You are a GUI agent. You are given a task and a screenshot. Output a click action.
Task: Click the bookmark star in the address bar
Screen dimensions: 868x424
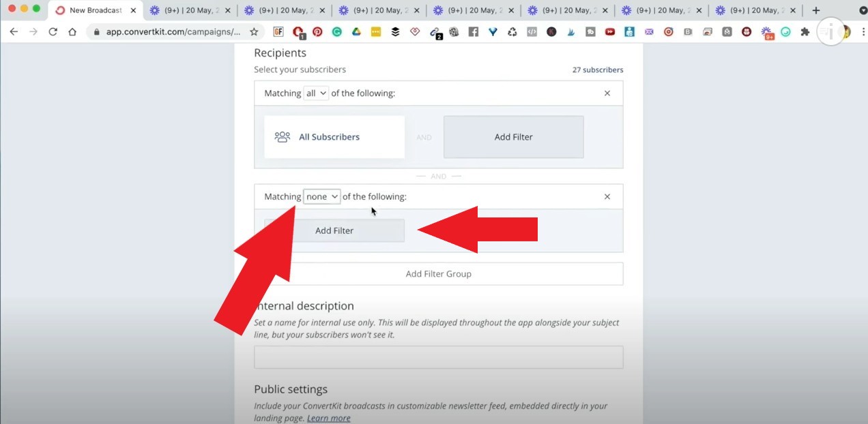coord(252,31)
